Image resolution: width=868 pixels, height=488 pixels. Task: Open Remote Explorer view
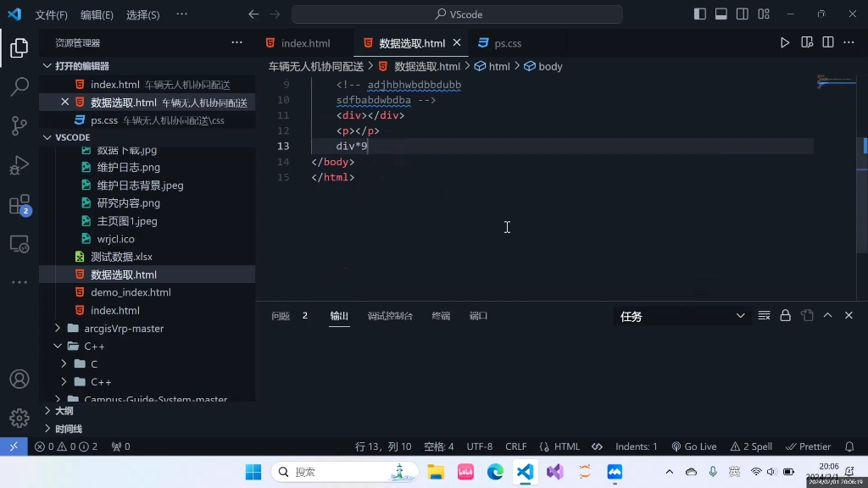point(19,244)
